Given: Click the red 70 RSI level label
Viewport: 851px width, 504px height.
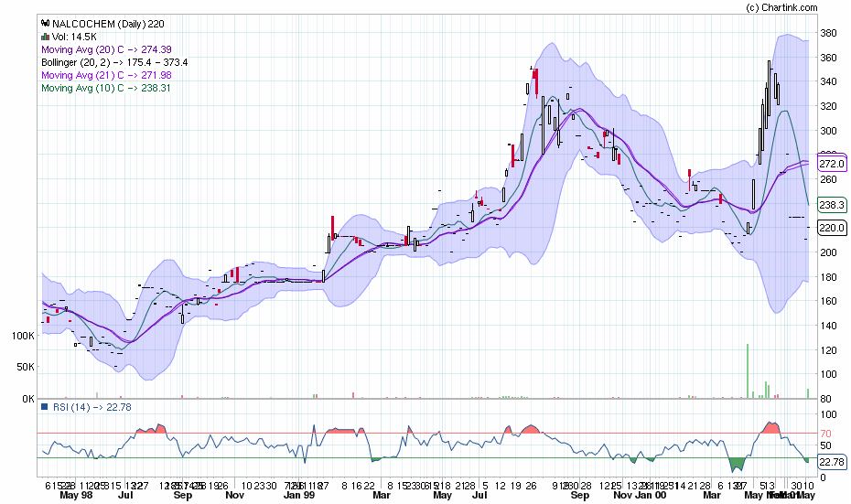Looking at the screenshot, I should tap(825, 434).
